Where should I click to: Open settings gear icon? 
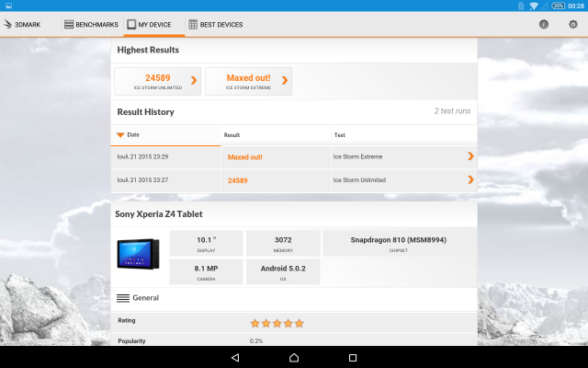573,25
